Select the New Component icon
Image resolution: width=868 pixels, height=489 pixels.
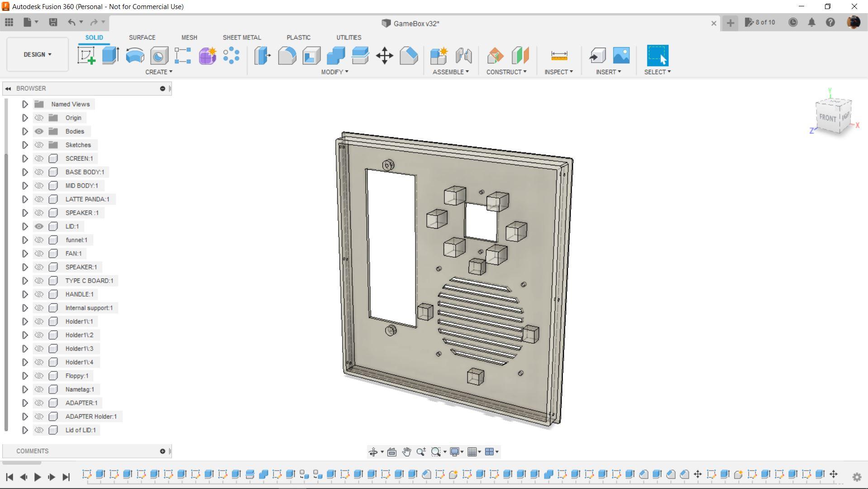438,56
